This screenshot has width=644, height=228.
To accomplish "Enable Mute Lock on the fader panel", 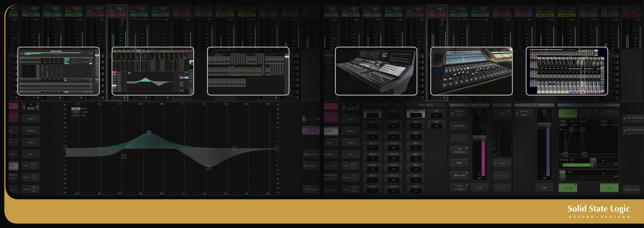I will [459, 175].
